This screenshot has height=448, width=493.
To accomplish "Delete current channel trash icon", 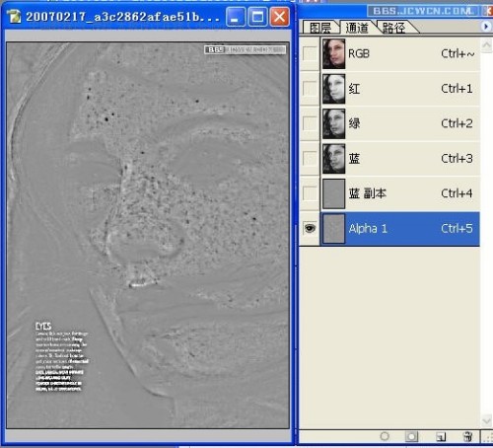I will (467, 436).
